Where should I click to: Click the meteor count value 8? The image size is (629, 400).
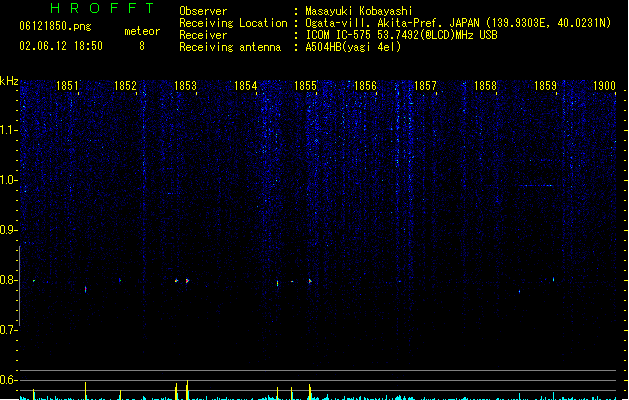point(142,46)
